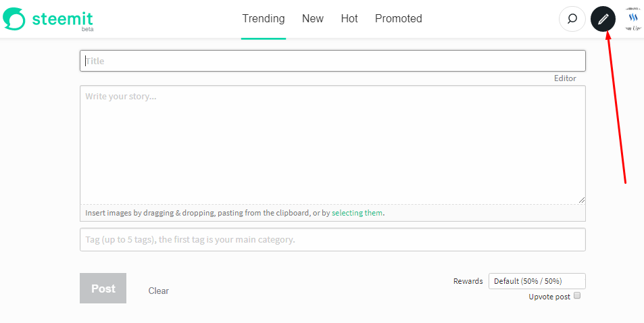The width and height of the screenshot is (644, 323).
Task: Click the pencil compose post icon
Action: [603, 19]
